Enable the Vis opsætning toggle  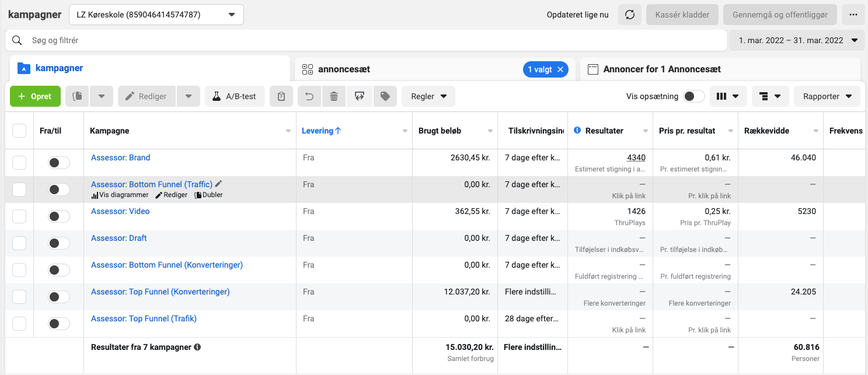click(693, 96)
